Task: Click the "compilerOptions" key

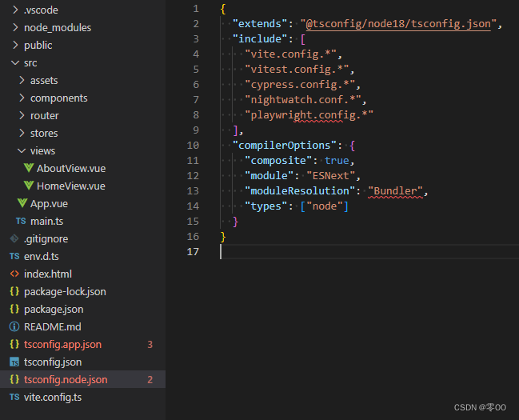Action: [x=285, y=146]
